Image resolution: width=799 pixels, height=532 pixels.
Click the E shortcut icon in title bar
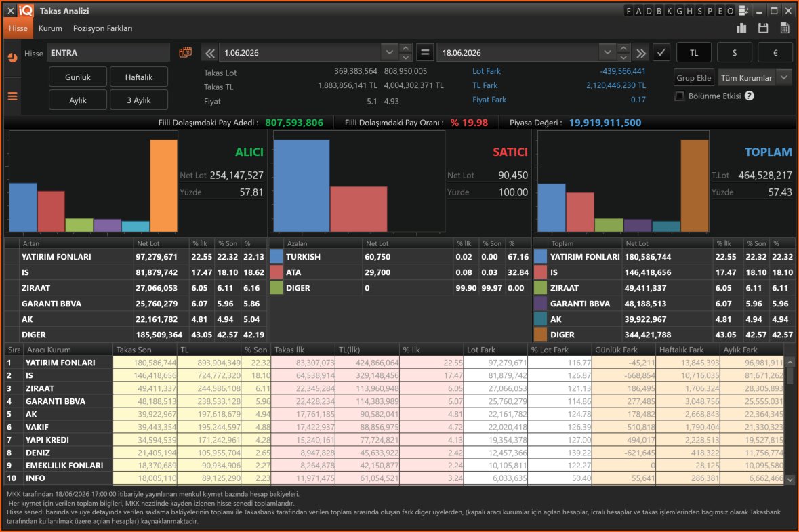720,11
